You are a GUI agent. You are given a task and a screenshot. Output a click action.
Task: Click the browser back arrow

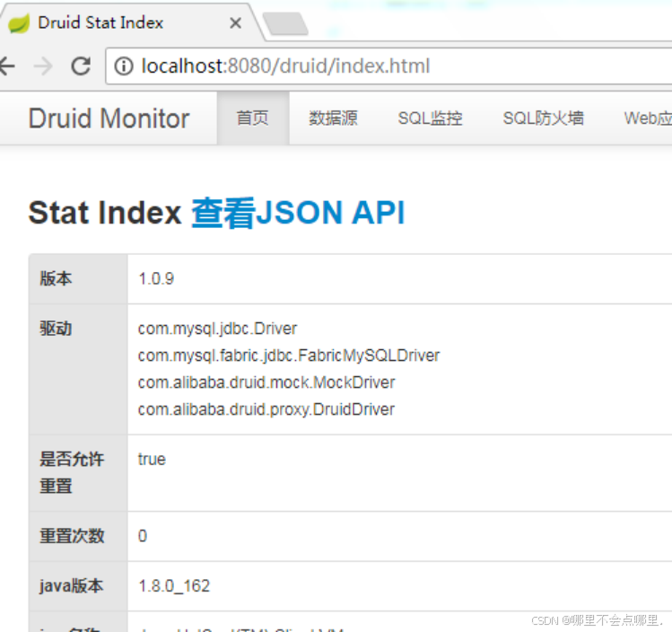point(6,66)
